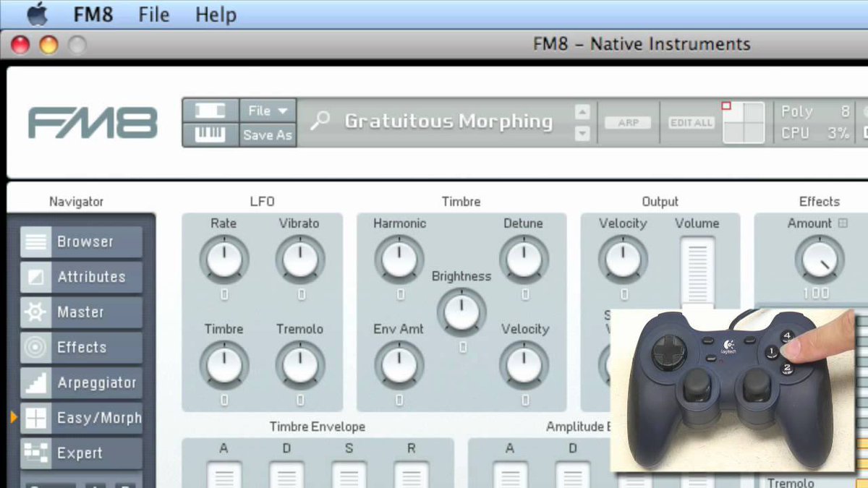Viewport: 868px width, 488px height.
Task: Open the Help menu
Action: click(x=216, y=14)
